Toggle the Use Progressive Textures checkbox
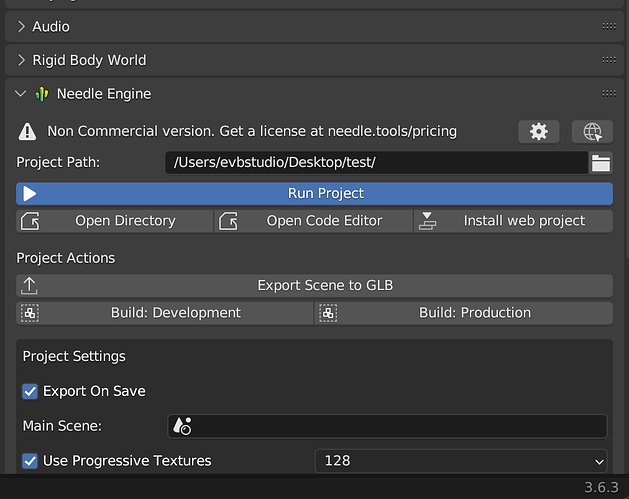The width and height of the screenshot is (629, 499). (x=30, y=461)
